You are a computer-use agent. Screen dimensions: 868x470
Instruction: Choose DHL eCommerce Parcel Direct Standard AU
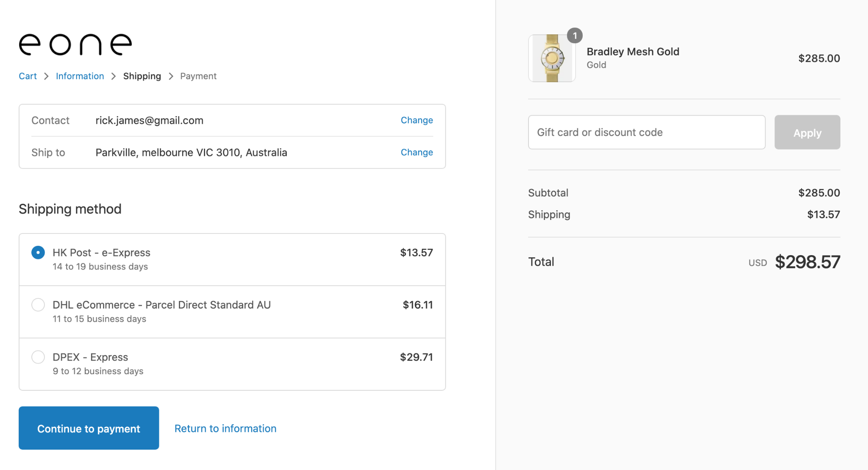38,305
